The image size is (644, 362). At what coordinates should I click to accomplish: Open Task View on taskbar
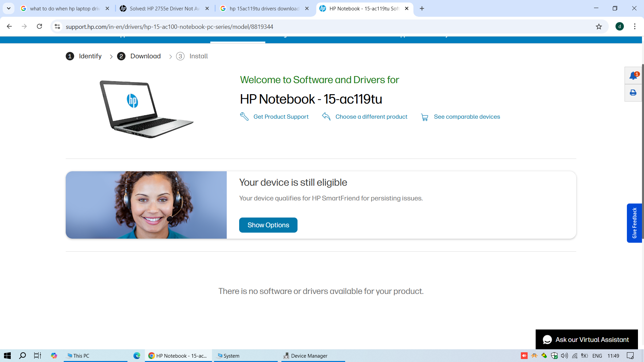(x=38, y=356)
